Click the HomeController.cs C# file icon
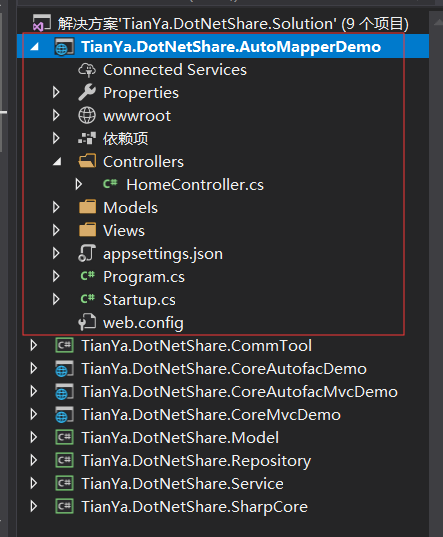 click(x=110, y=184)
